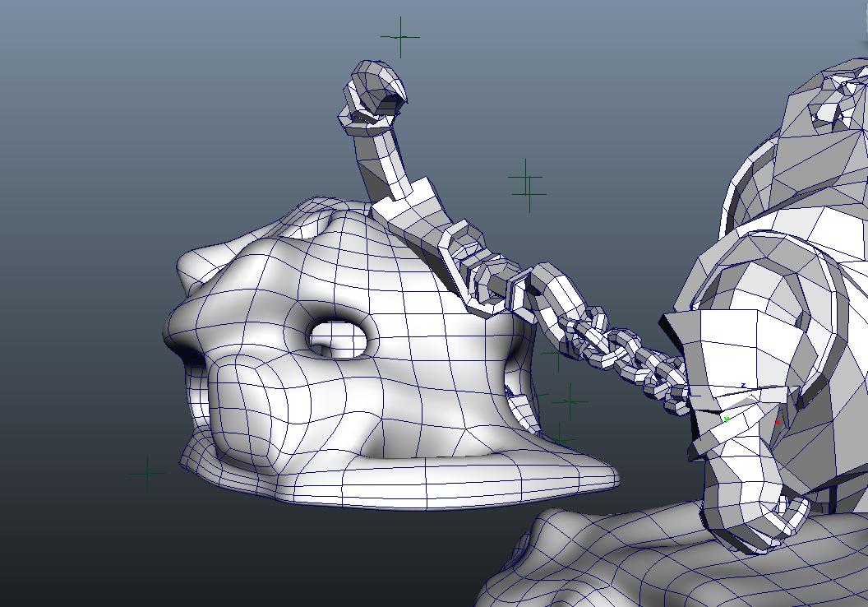Pick the chain links between helmet and armor
This screenshot has height=607, width=868.
(x=625, y=354)
